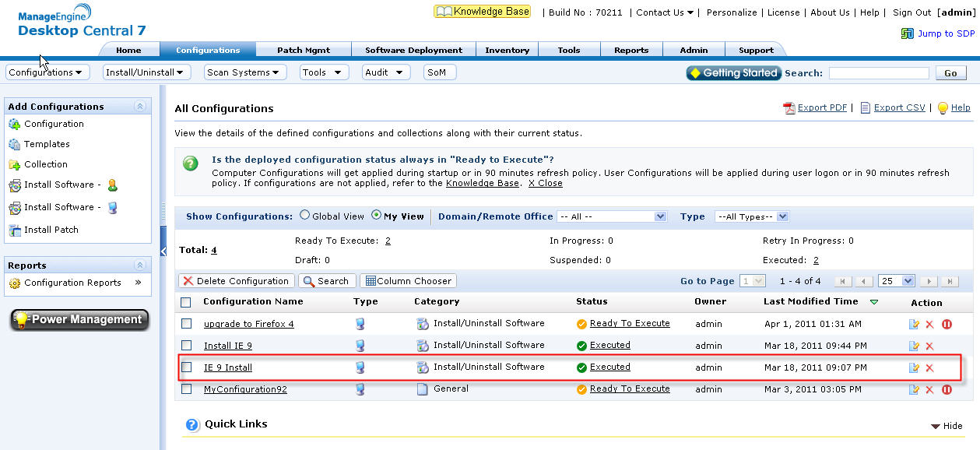
Task: Delete the 'IE 9 Install' configuration
Action: [929, 367]
